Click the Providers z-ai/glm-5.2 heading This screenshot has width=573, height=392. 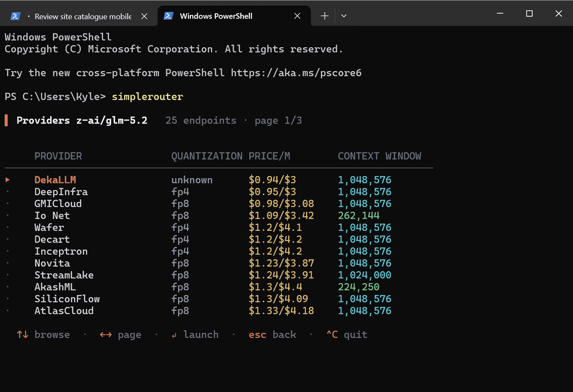click(x=82, y=120)
